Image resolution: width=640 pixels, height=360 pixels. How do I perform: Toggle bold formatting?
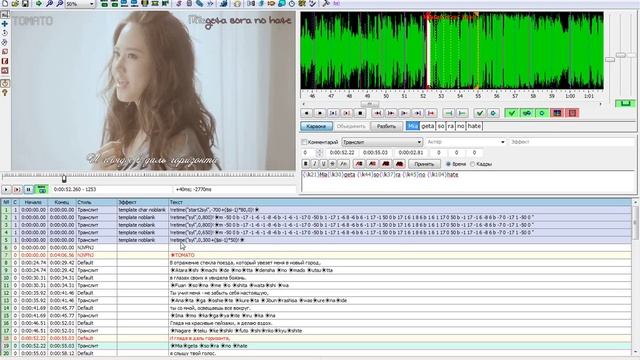(x=306, y=164)
